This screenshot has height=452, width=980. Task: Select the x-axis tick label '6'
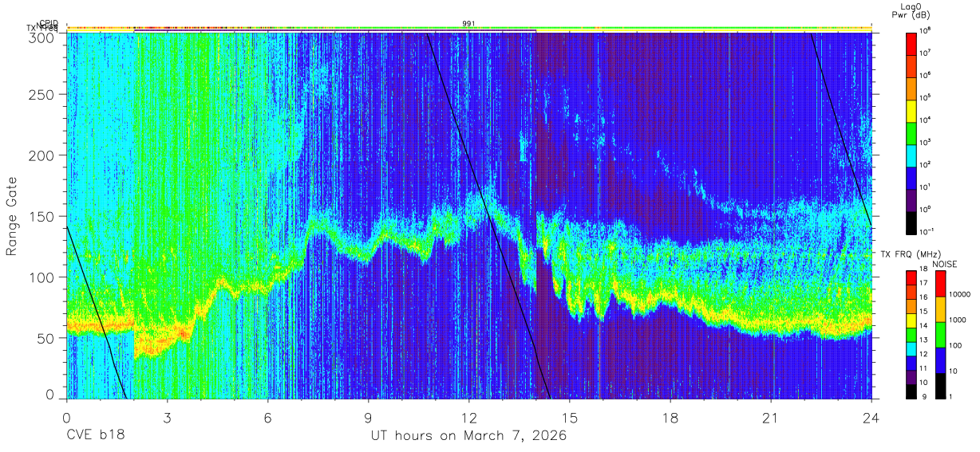[267, 418]
